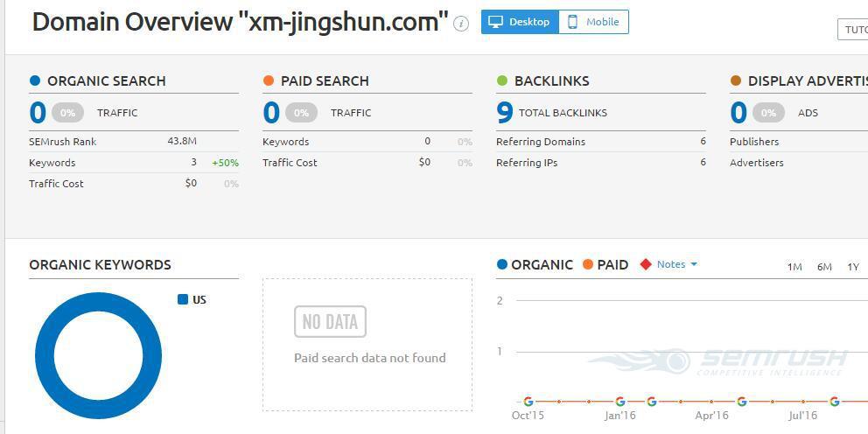
Task: Click the Referring Domains count 6
Action: click(703, 141)
